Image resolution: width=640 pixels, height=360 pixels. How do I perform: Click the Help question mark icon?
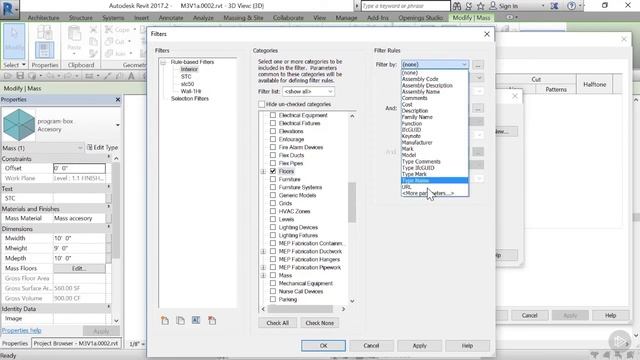tap(571, 6)
